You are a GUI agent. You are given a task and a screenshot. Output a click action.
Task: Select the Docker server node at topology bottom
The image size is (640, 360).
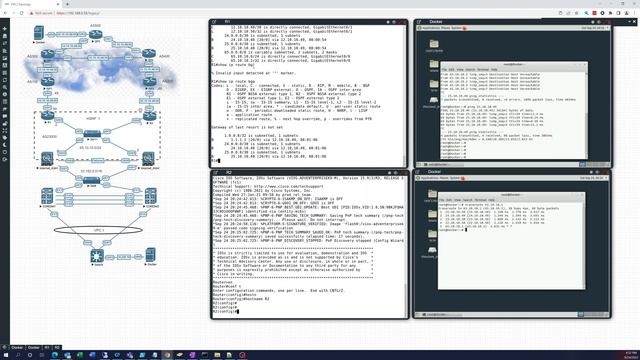(x=151, y=255)
